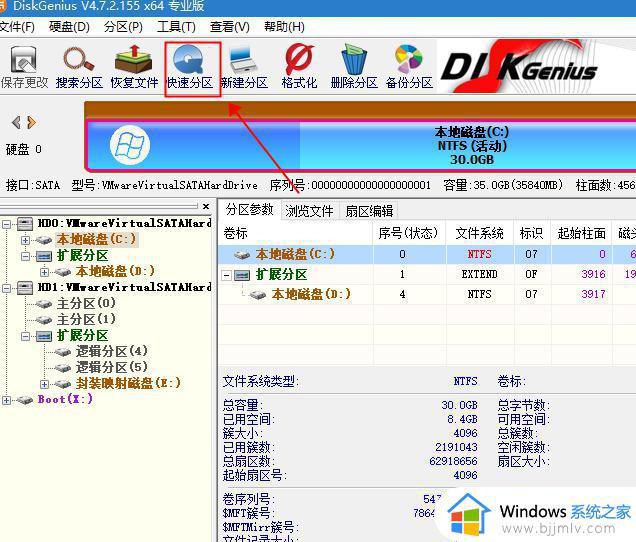This screenshot has width=636, height=542.
Task: Click the 3916 starting cylinder value
Action: [593, 275]
